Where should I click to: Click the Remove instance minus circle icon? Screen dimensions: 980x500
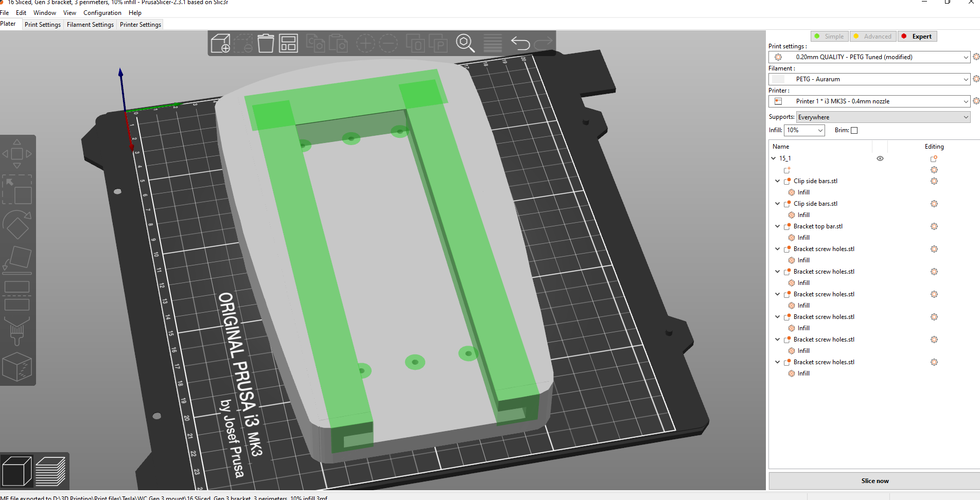[x=389, y=43]
